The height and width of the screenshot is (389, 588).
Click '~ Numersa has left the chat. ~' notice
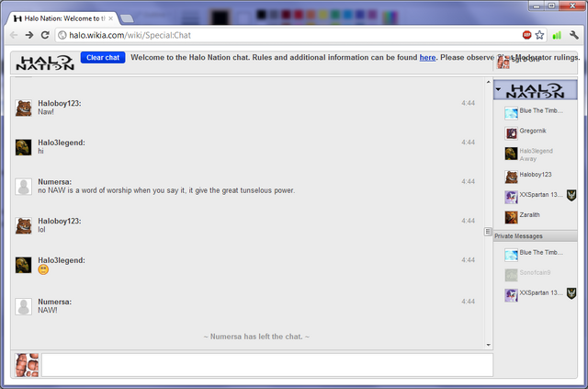click(256, 337)
